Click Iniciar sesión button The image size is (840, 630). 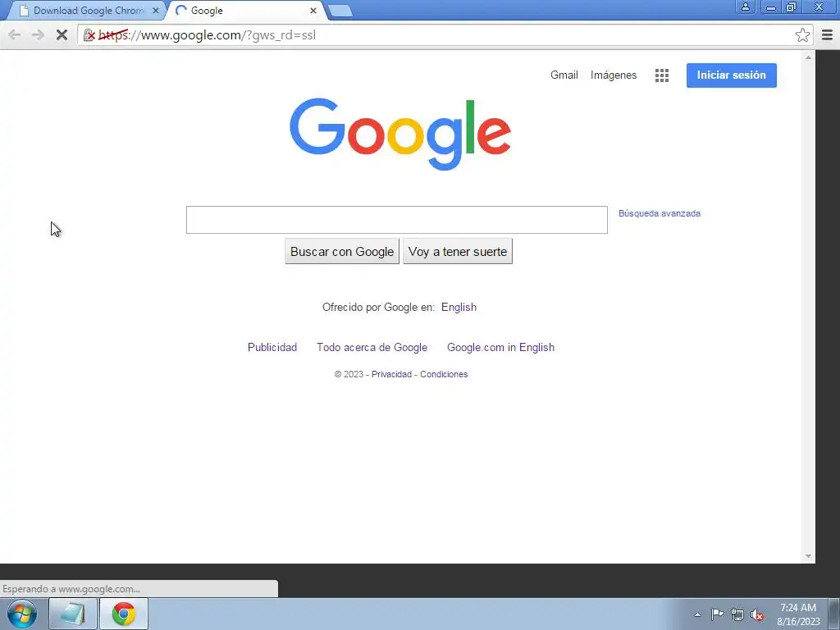731,75
